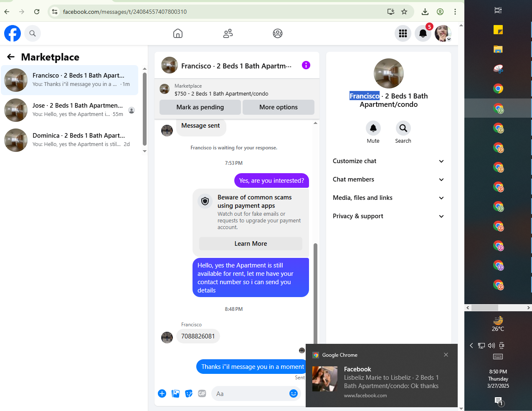Expand Chat members section

(388, 179)
